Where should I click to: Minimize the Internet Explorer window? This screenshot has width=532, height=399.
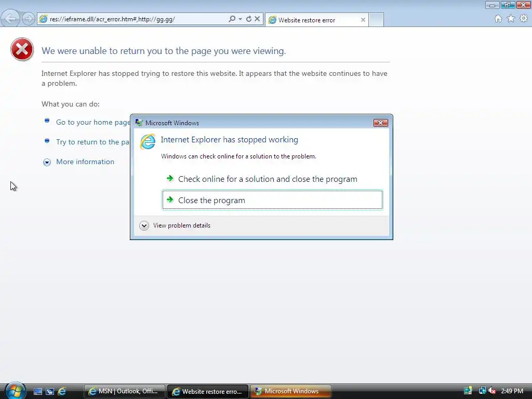tap(492, 5)
